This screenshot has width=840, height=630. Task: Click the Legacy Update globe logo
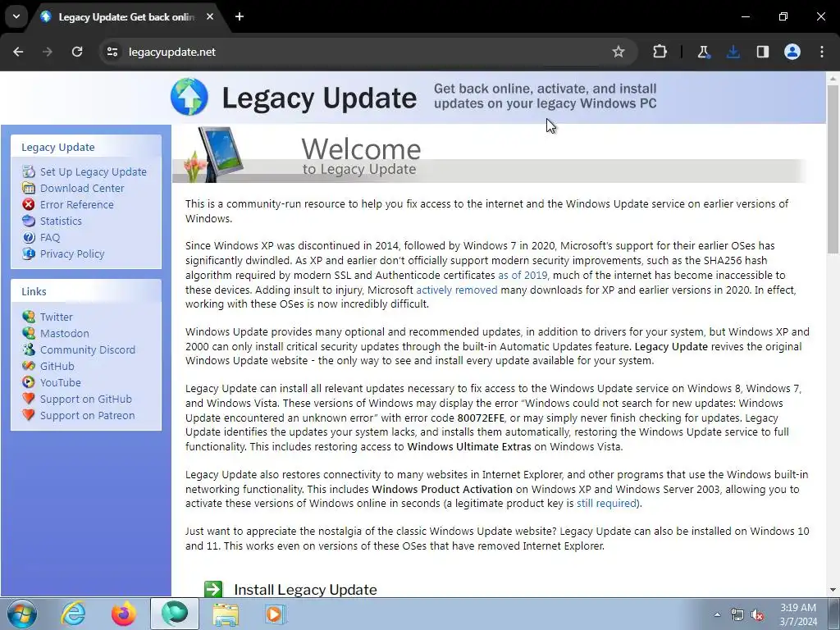click(x=189, y=97)
